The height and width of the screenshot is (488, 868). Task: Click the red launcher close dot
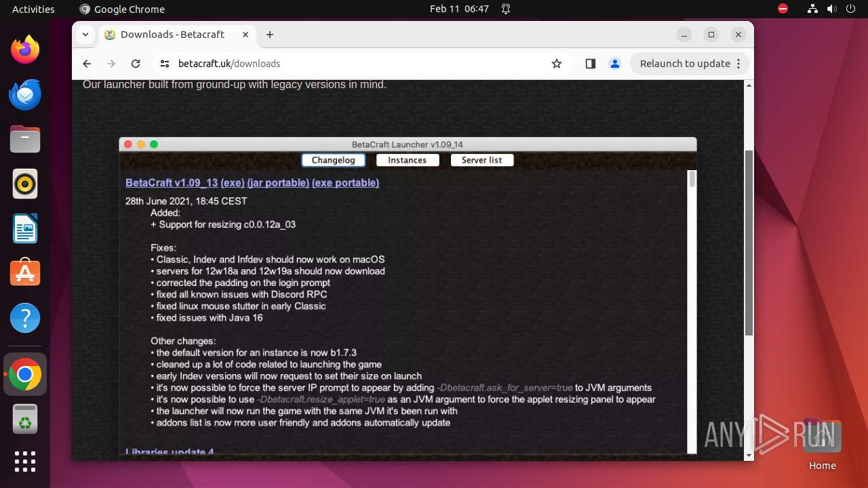(x=128, y=144)
